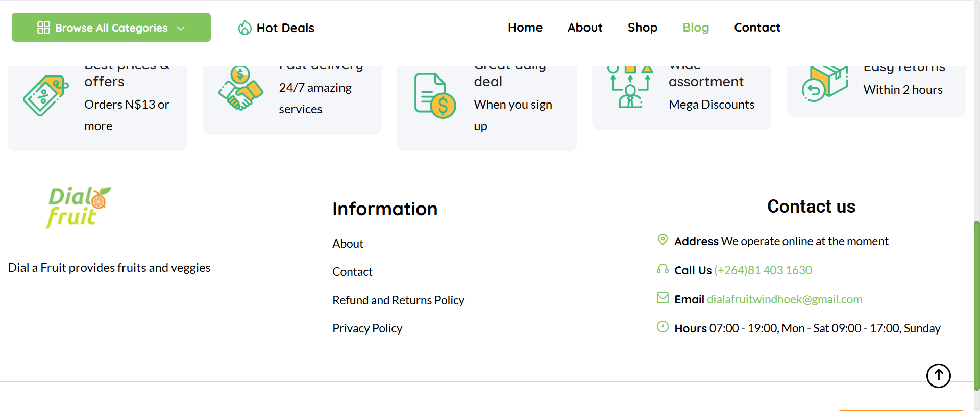Open the Browse All Categories dropdown
The width and height of the screenshot is (980, 411).
click(111, 28)
